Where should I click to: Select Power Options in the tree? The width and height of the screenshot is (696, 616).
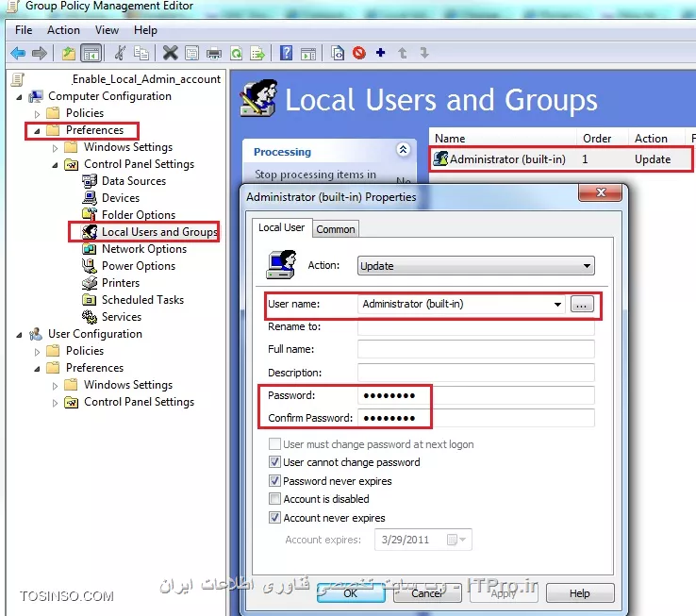[139, 266]
